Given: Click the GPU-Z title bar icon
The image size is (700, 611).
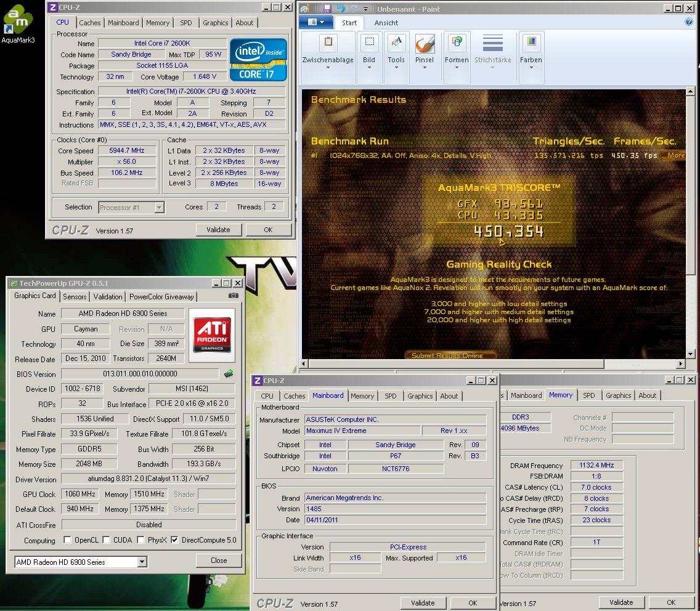Looking at the screenshot, I should (14, 283).
